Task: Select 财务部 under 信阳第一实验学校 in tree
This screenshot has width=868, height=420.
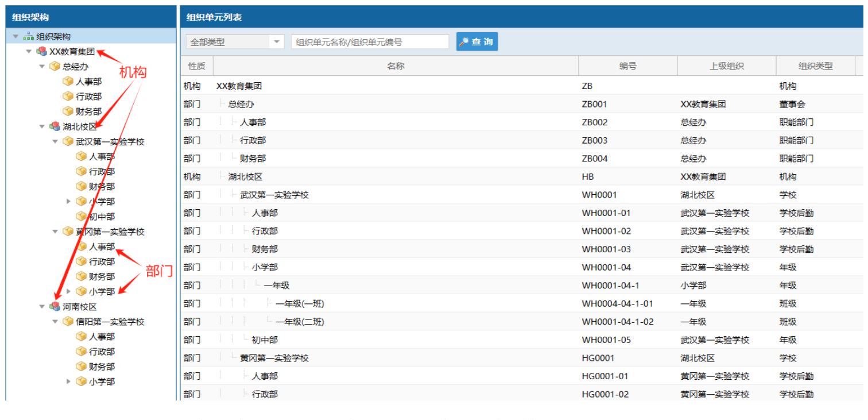Action: tap(102, 367)
